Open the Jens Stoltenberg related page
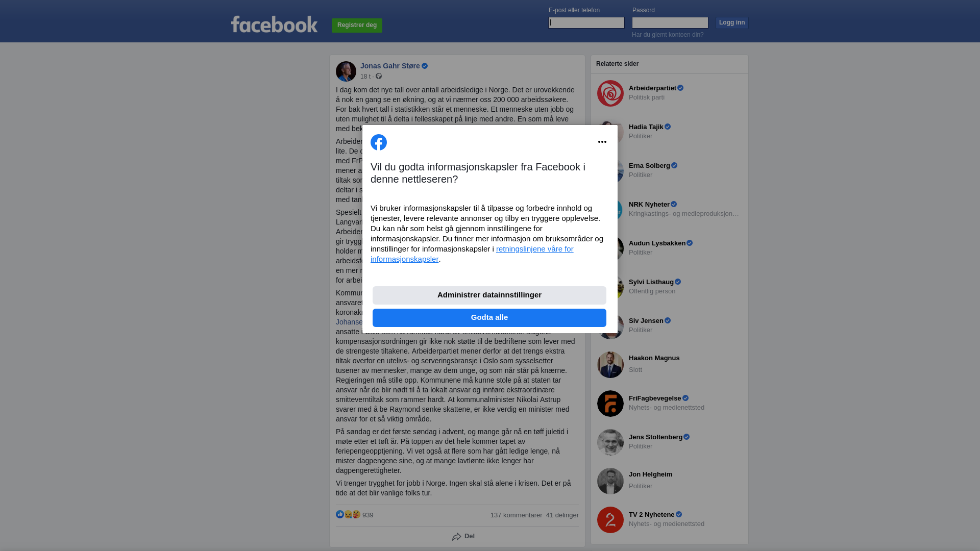 669,442
